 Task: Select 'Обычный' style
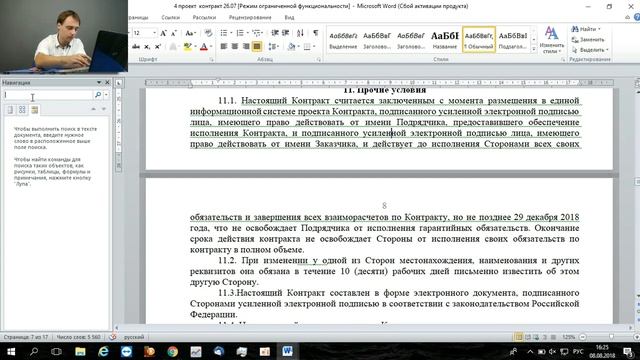(x=479, y=40)
